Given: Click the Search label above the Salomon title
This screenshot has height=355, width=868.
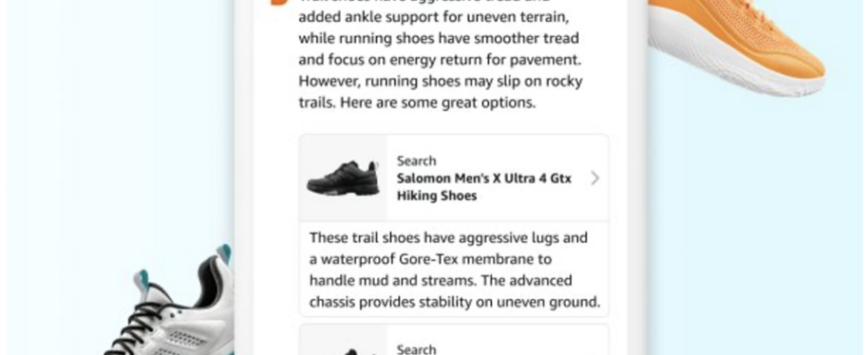Looking at the screenshot, I should [x=416, y=161].
